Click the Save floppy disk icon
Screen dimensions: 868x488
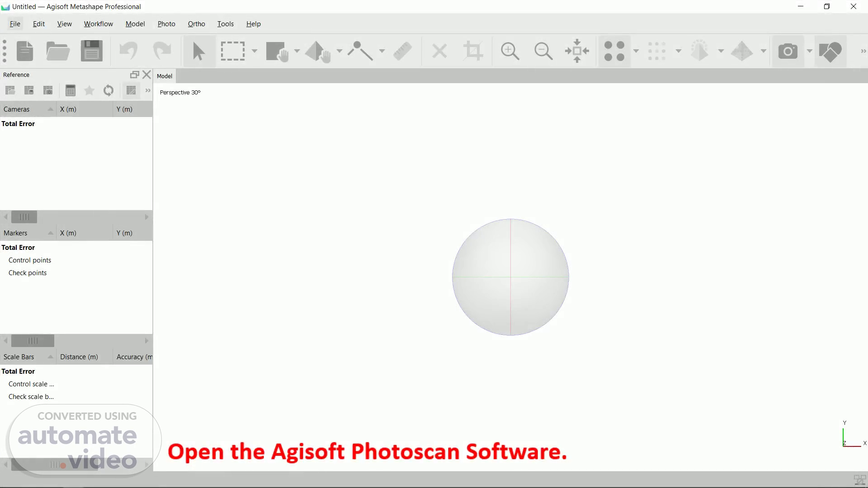[92, 51]
